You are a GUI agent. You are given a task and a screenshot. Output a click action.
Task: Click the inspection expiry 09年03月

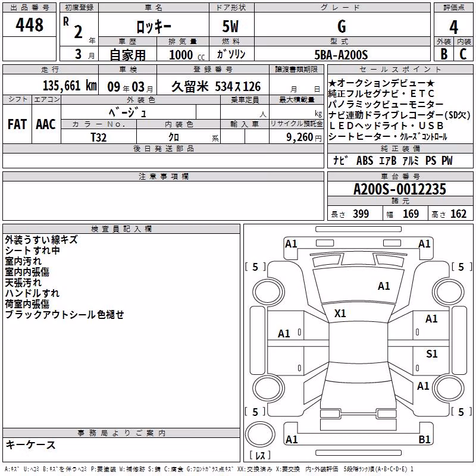pyautogui.click(x=130, y=87)
